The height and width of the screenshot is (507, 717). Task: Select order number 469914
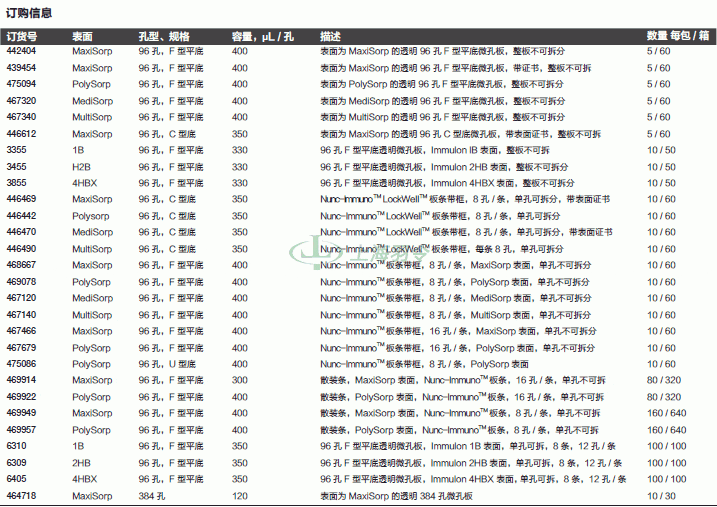pos(21,380)
